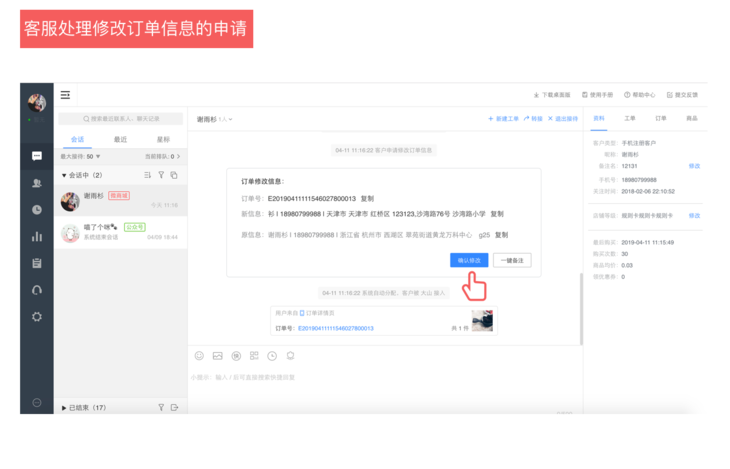Screen dimensions: 730x469
Task: Expand the 已结束 (17) conversation group
Action: (x=65, y=408)
